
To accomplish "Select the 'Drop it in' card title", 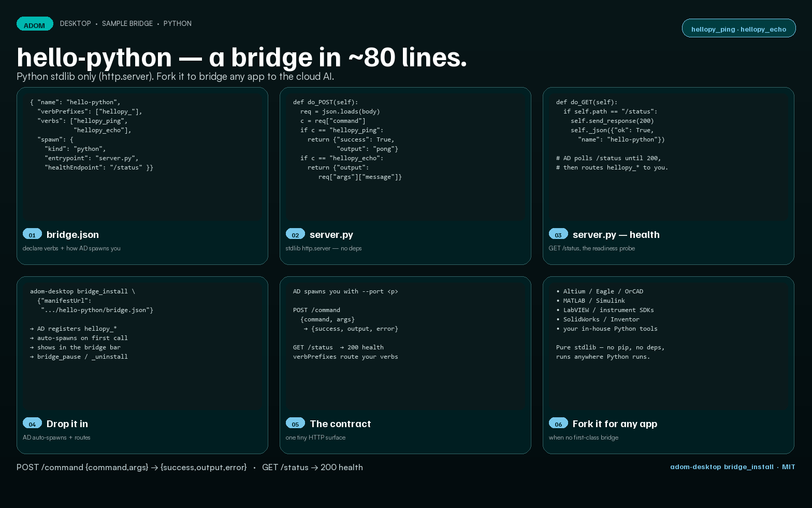I will click(67, 424).
